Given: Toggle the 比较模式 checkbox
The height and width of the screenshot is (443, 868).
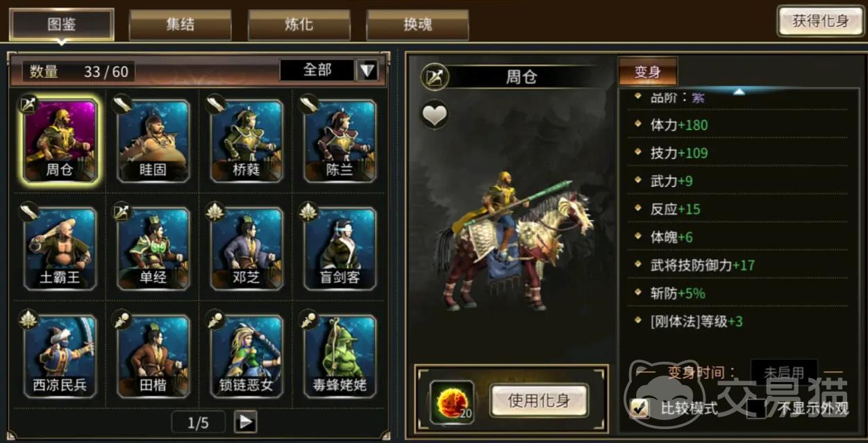Looking at the screenshot, I should (x=639, y=408).
